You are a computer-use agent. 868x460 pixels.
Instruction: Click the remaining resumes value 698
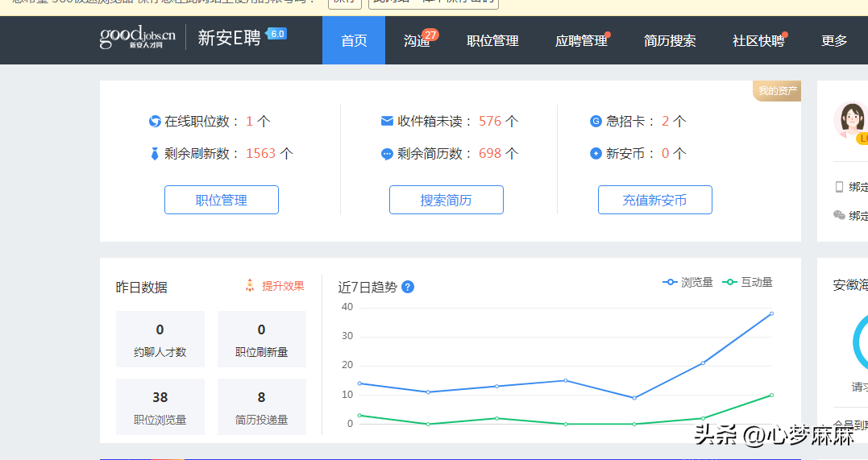tap(490, 153)
